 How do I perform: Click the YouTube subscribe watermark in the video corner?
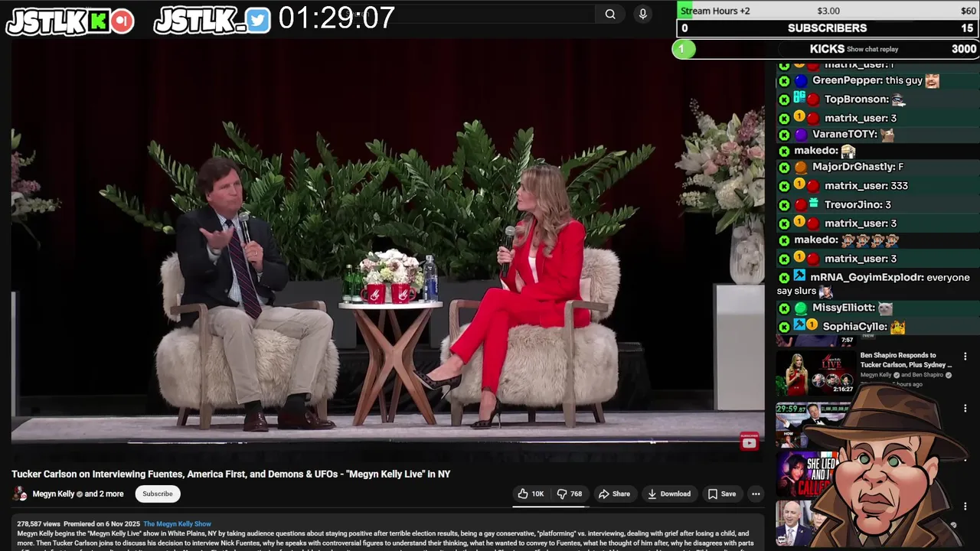[x=749, y=442]
